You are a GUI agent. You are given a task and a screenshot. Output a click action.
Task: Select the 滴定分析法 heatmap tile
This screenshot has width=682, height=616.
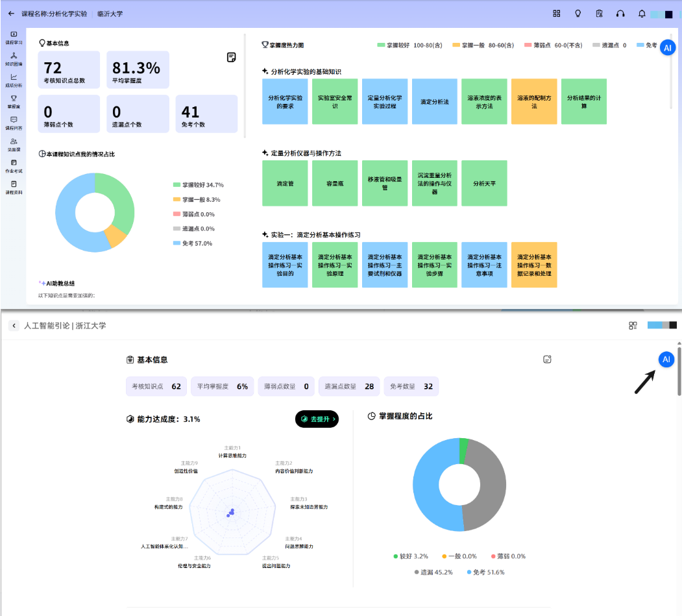(435, 102)
